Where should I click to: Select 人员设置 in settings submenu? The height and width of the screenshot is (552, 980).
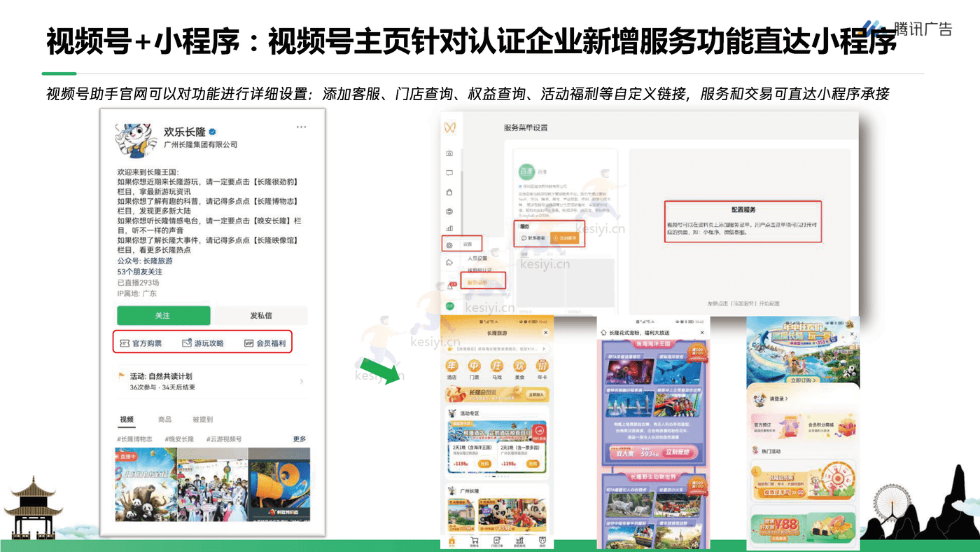coord(478,258)
